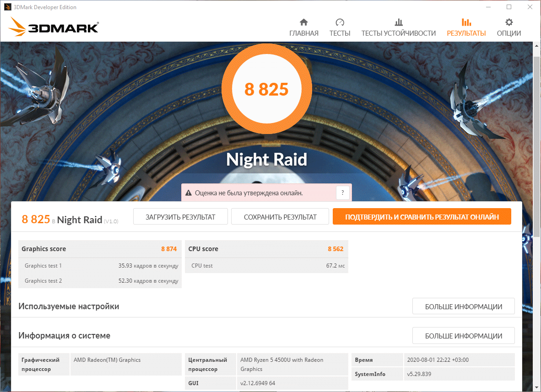This screenshot has width=541, height=392.
Task: Click the 2020-08-01 22:22 time value
Action: 438,360
